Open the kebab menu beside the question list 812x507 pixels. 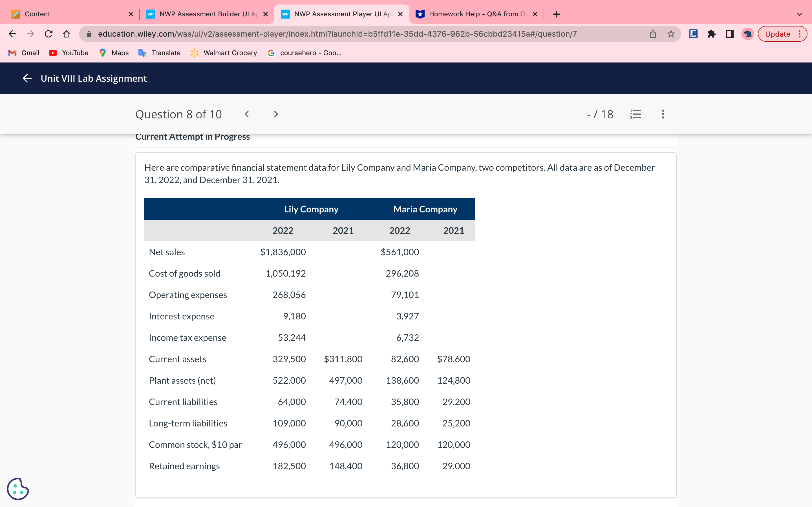click(x=663, y=114)
